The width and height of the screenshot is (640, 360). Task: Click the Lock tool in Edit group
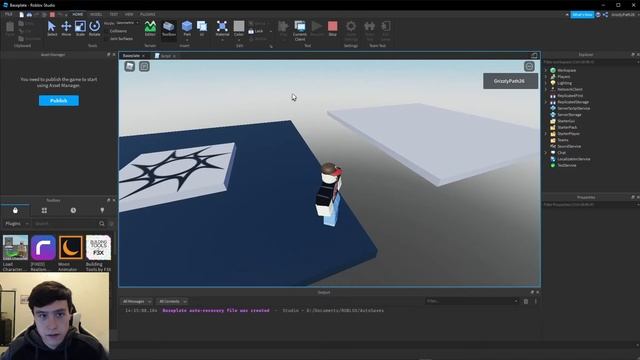pyautogui.click(x=256, y=31)
